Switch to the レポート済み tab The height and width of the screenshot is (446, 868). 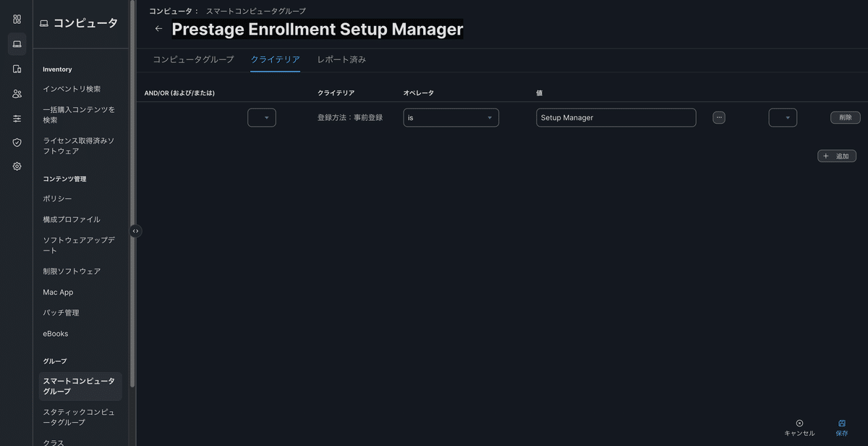tap(341, 60)
